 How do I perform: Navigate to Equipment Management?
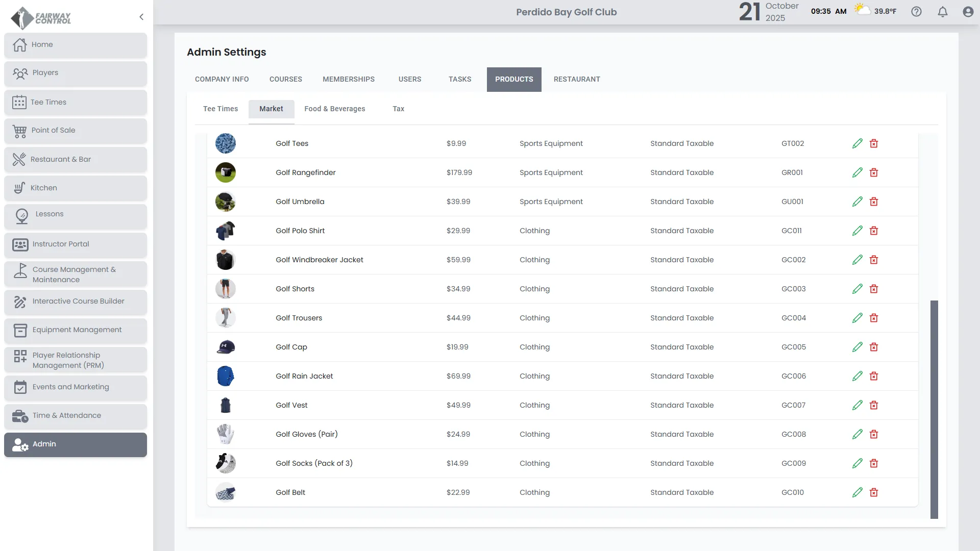click(76, 330)
